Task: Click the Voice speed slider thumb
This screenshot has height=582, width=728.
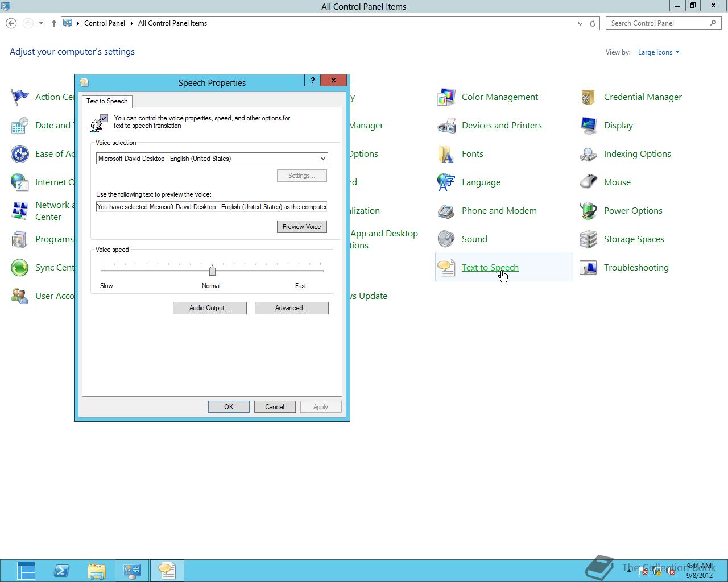Action: coord(212,270)
